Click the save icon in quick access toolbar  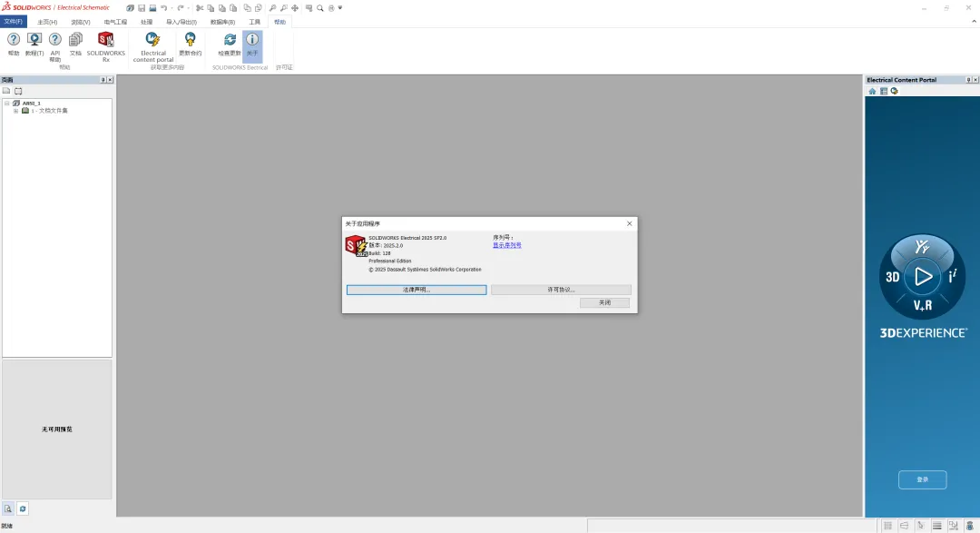pyautogui.click(x=142, y=8)
